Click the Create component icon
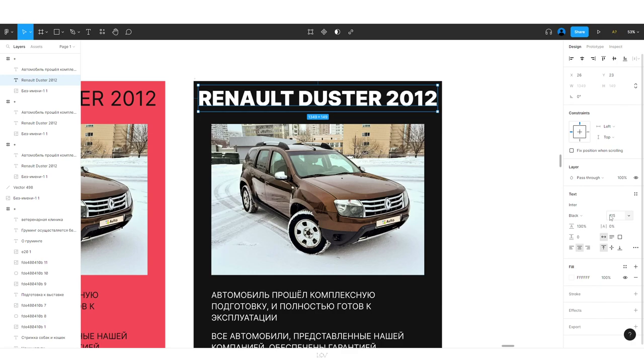 (324, 32)
